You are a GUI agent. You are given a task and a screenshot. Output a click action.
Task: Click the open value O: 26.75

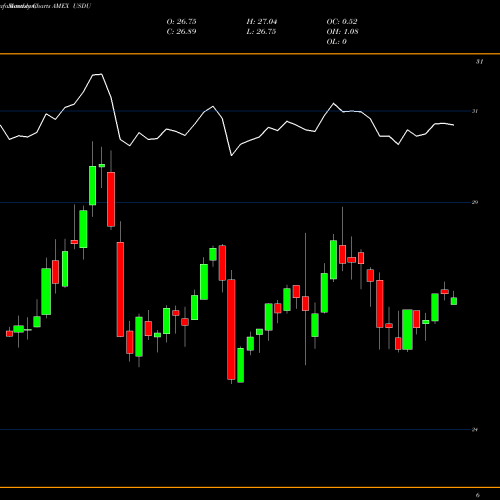click(181, 22)
